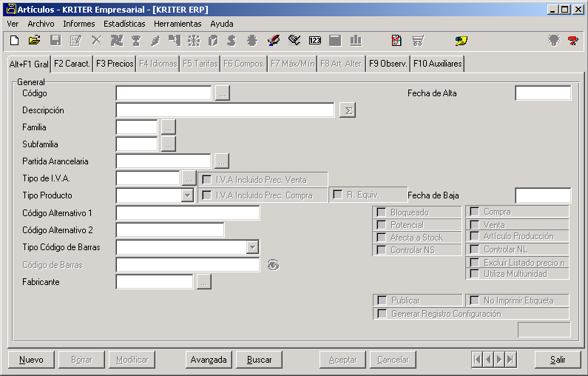588x376 pixels.
Task: Click the Descripción input field
Action: tap(225, 110)
